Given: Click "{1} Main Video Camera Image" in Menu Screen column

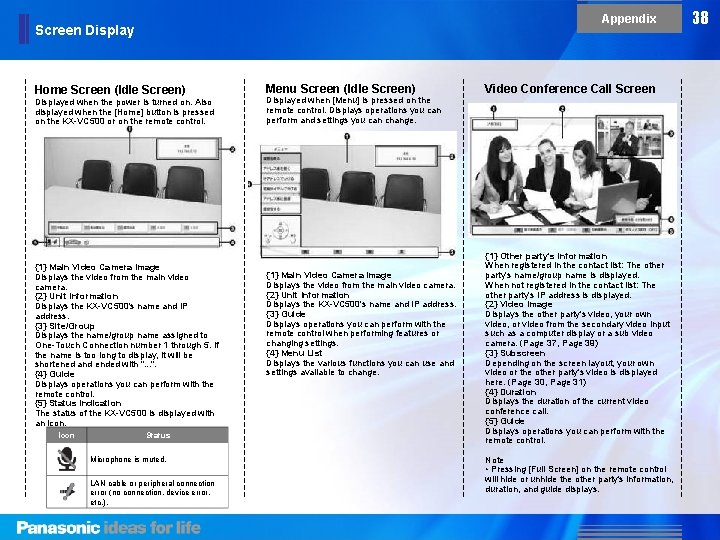Looking at the screenshot, I should click(x=329, y=275).
